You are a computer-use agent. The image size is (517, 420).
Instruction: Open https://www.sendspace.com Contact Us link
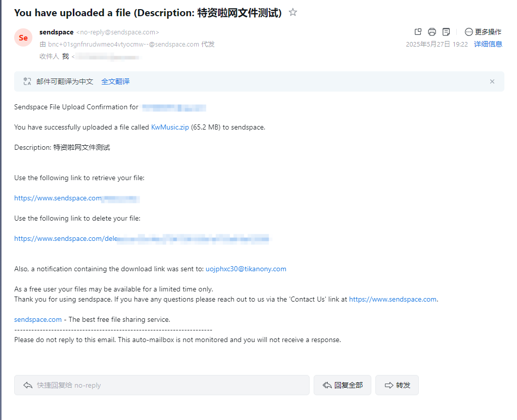click(393, 299)
